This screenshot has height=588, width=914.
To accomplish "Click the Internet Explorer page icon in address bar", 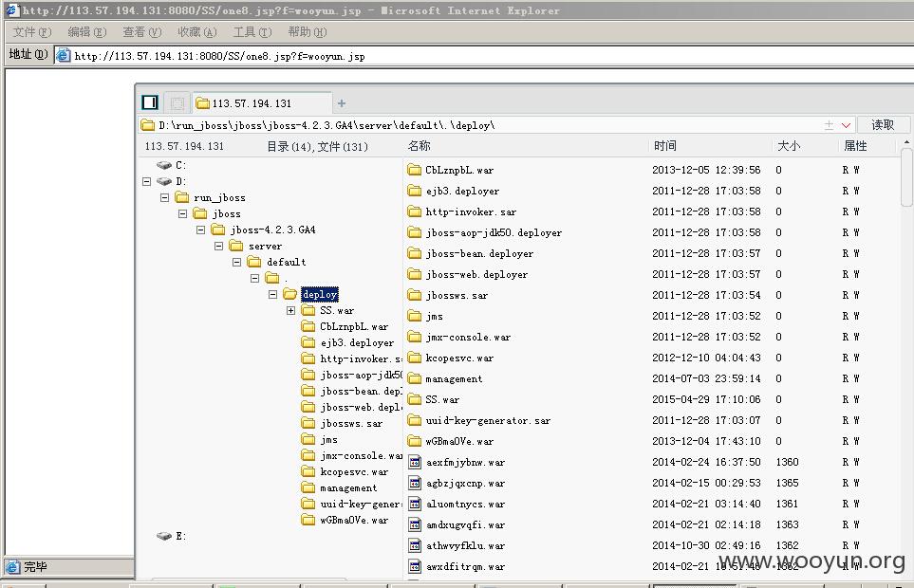I will coord(63,56).
